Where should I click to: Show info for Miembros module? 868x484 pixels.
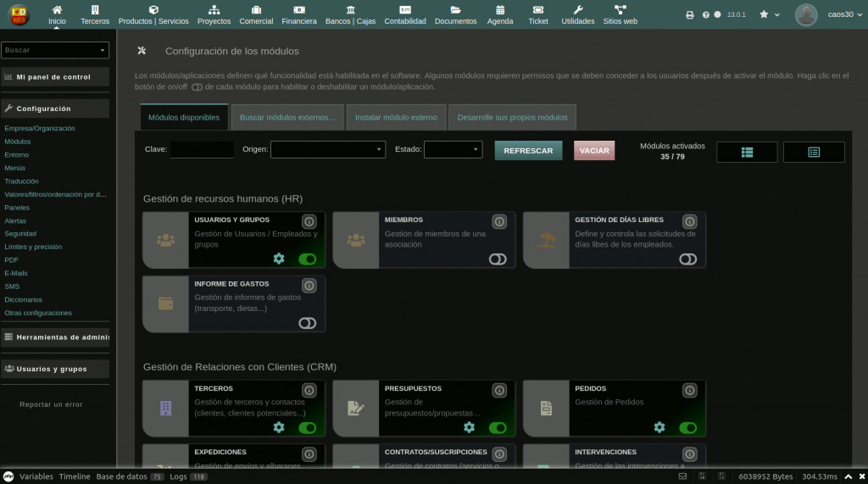click(499, 221)
